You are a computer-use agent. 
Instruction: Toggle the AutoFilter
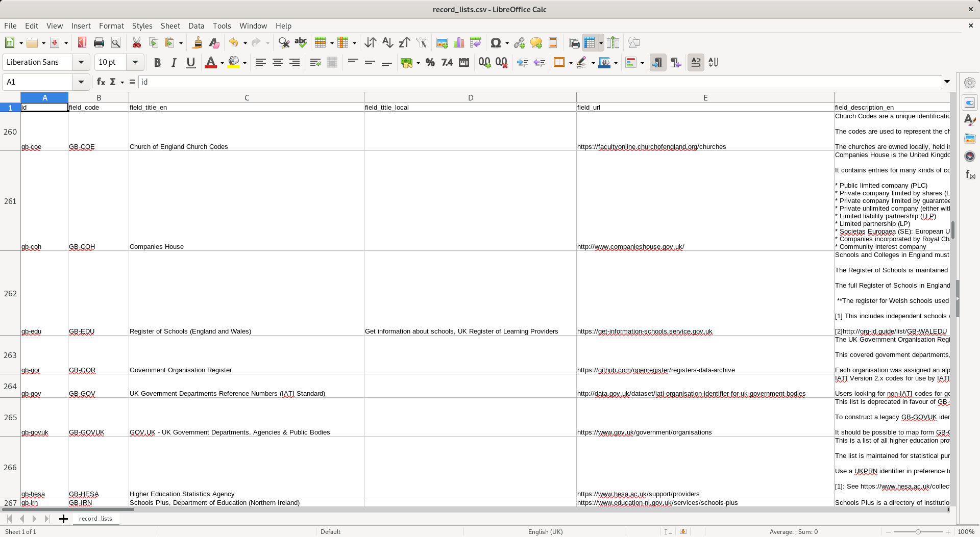coord(421,43)
